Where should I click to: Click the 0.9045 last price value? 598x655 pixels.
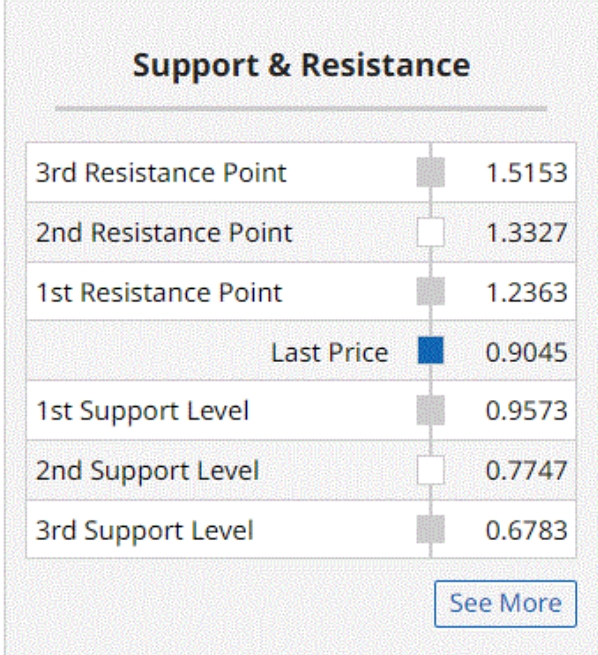(x=526, y=352)
